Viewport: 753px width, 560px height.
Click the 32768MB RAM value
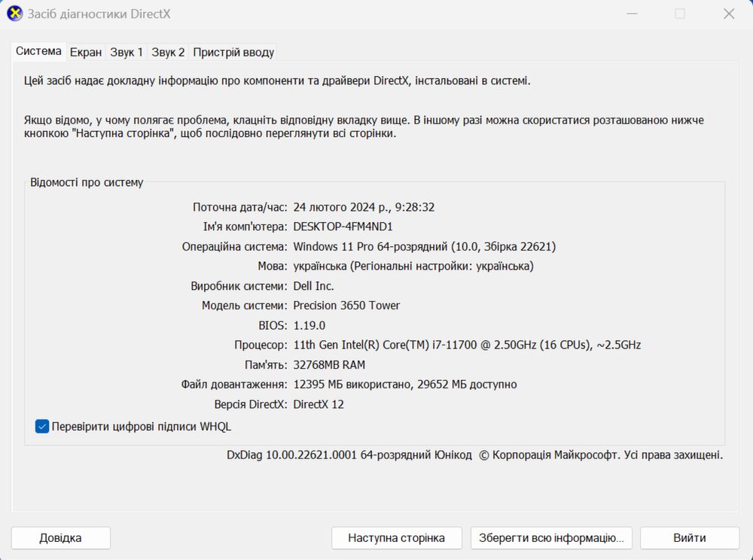pos(329,365)
